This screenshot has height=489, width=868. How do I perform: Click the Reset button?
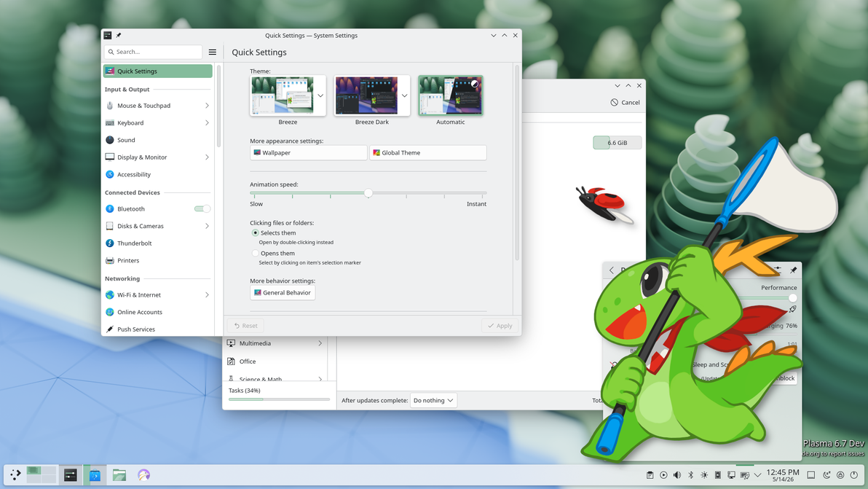(245, 326)
